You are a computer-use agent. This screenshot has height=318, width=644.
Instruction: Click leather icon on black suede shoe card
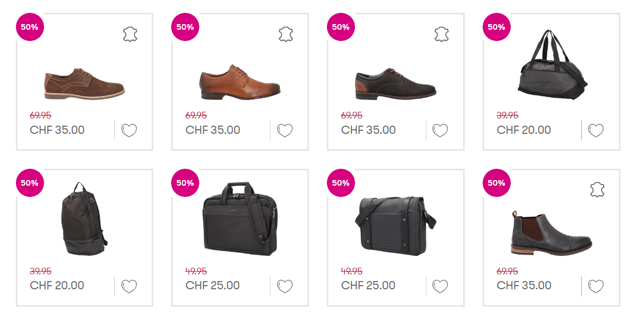442,35
